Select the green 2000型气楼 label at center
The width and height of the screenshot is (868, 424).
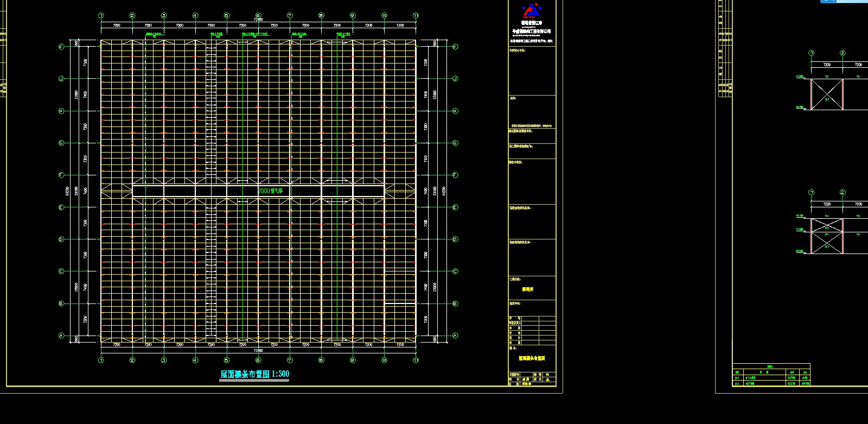[270, 191]
